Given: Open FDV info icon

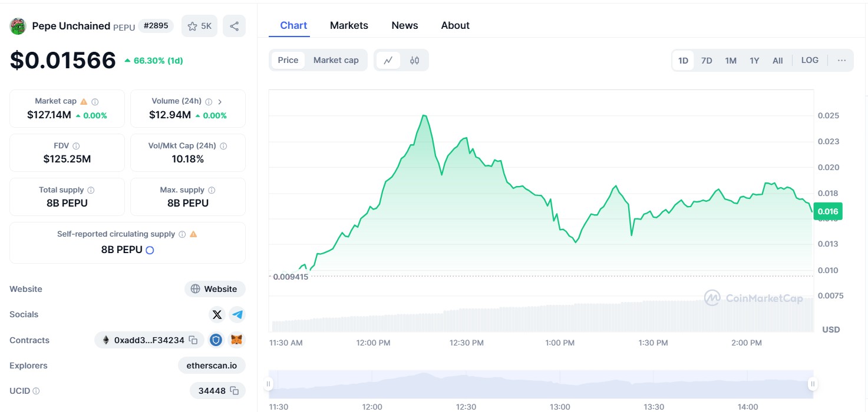Looking at the screenshot, I should tap(76, 146).
